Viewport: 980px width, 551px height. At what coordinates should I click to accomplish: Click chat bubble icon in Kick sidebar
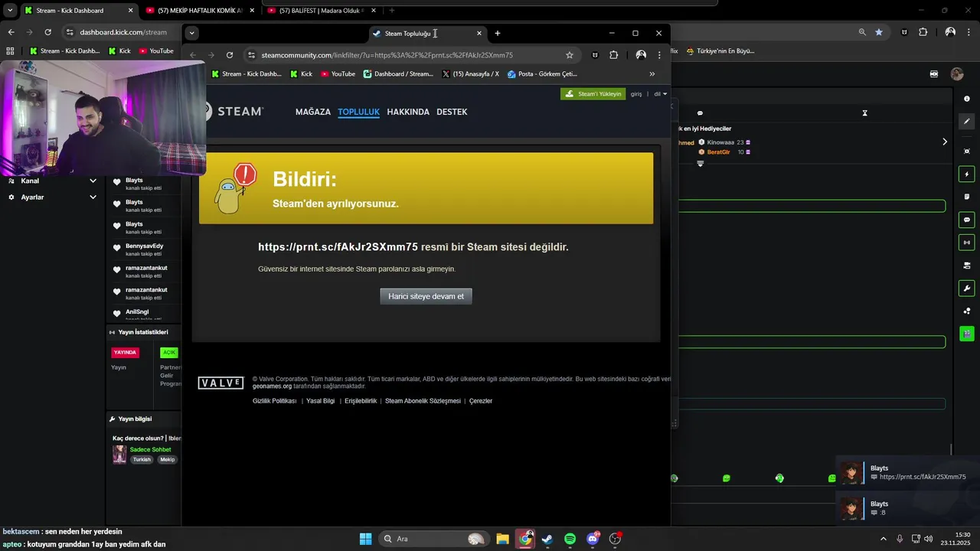click(967, 220)
